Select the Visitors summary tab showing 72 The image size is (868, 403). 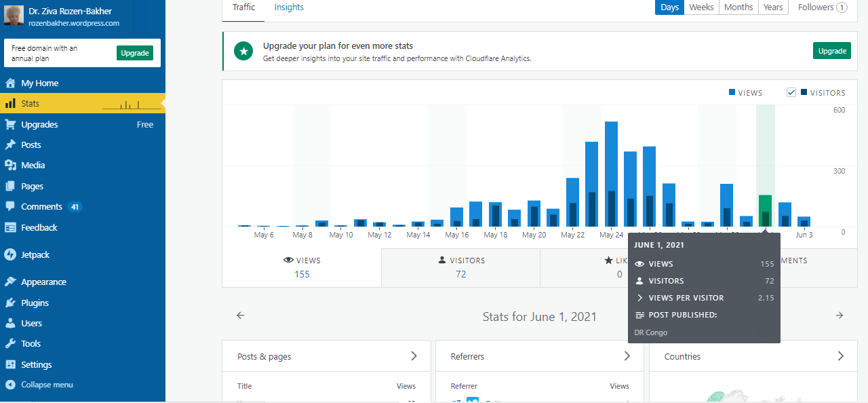point(461,267)
